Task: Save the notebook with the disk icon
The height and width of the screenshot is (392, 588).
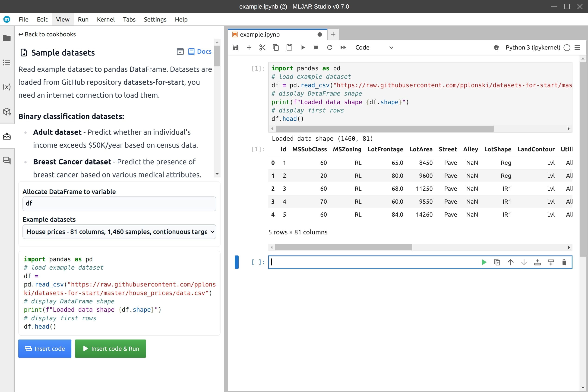Action: pos(236,47)
